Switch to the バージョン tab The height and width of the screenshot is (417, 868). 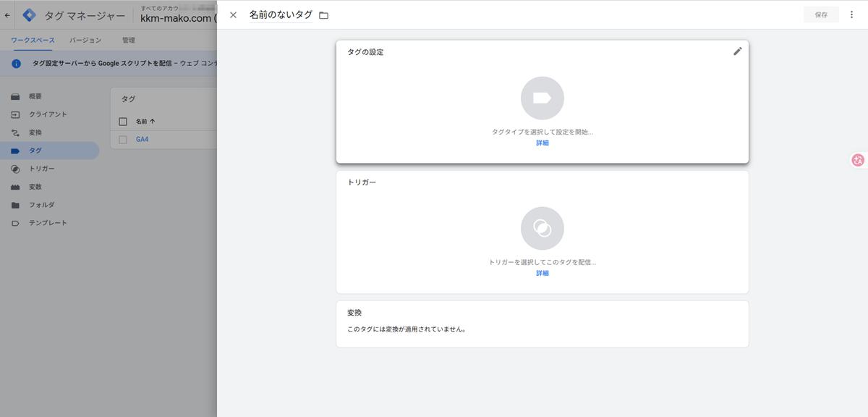[85, 41]
